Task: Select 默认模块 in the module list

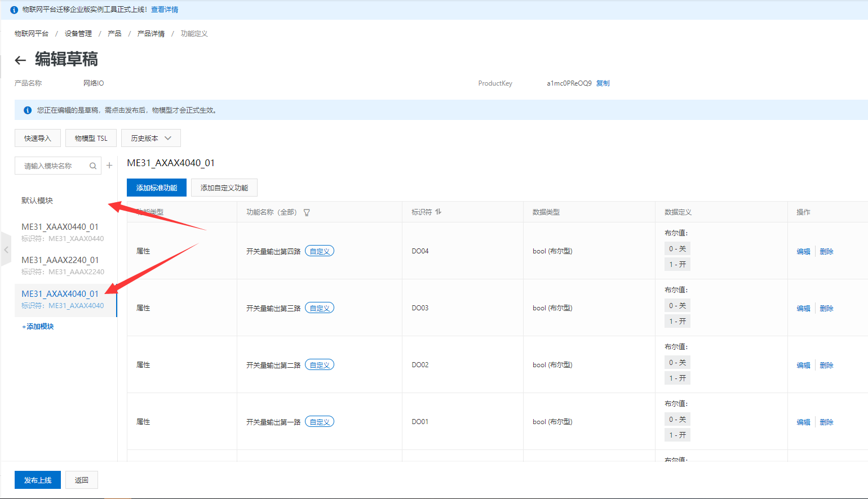Action: (x=37, y=201)
